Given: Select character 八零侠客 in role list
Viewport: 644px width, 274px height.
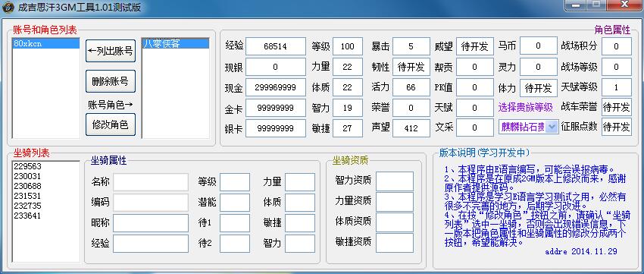Looking at the screenshot, I should (175, 43).
